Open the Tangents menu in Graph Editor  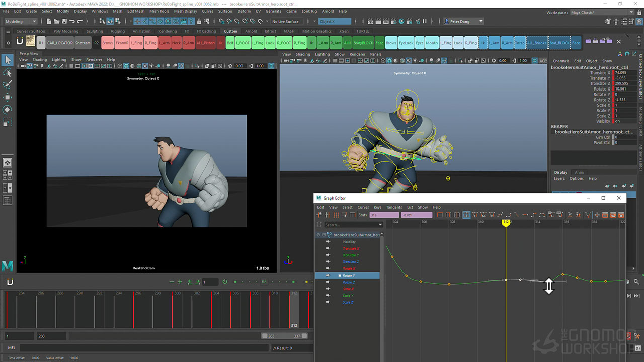point(394,207)
